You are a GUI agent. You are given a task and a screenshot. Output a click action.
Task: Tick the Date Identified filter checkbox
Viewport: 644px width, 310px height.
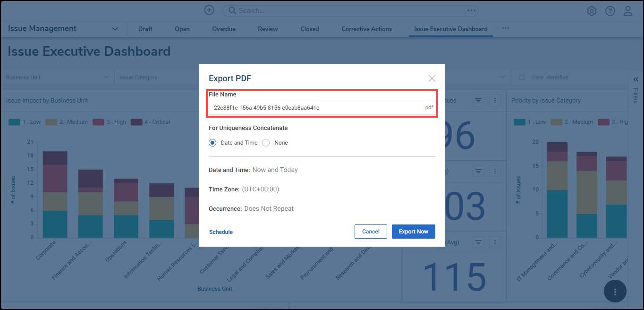(522, 77)
